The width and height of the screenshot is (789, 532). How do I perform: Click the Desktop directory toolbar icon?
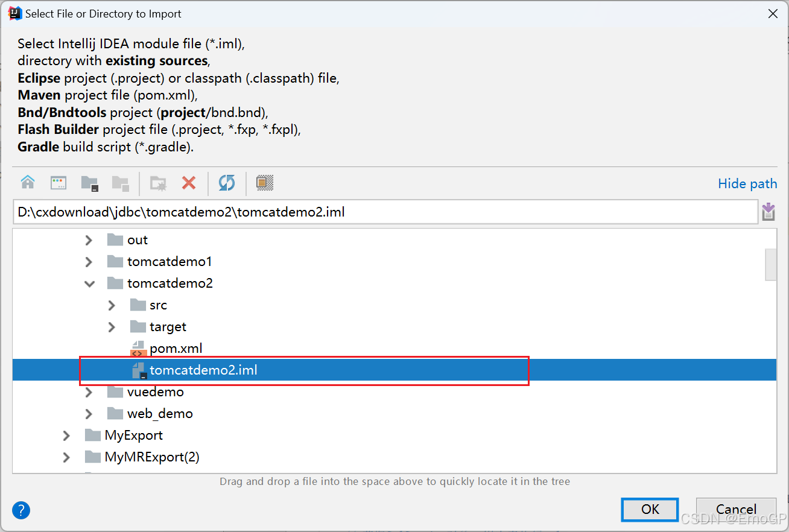(x=59, y=183)
